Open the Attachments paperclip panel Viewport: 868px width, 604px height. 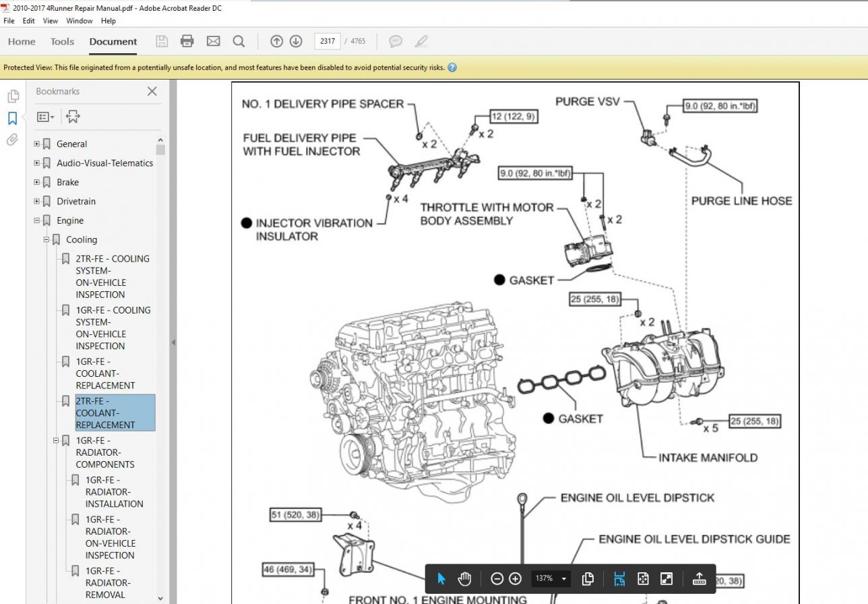(12, 140)
